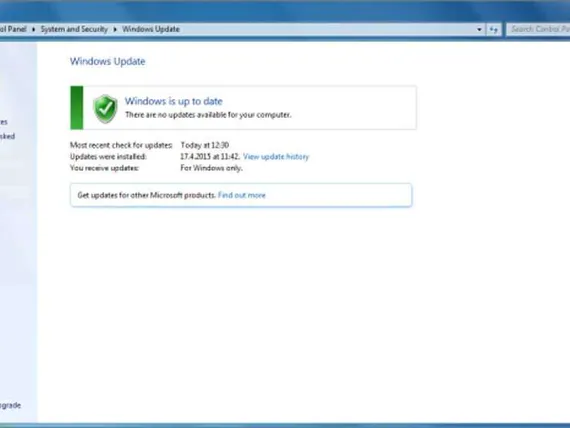Expand arrow after System and Security
Viewport: 570px width, 428px height.
(x=115, y=29)
